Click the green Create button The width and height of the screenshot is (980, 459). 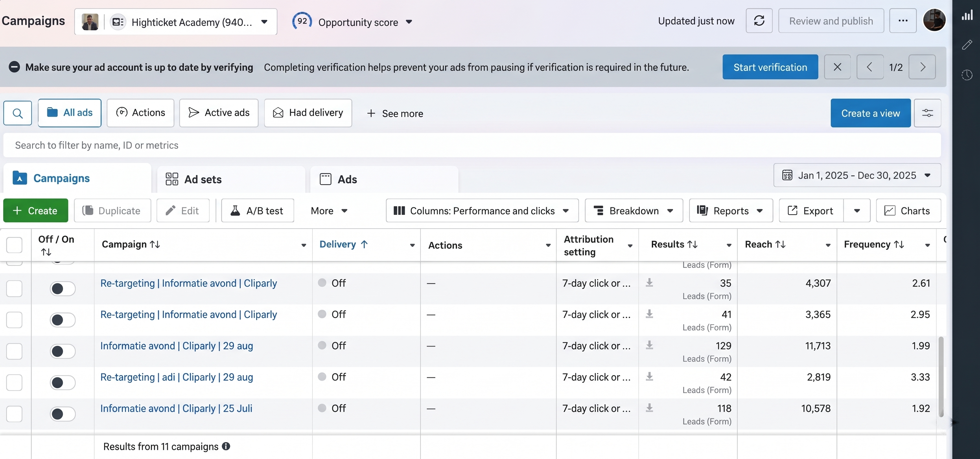click(35, 210)
